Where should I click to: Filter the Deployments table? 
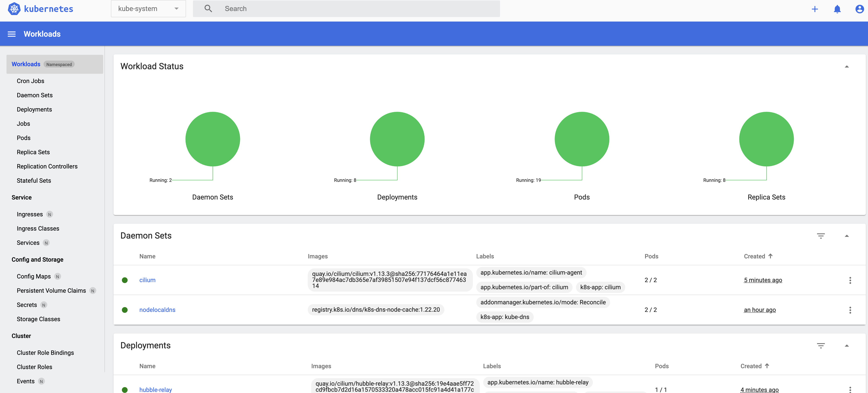(821, 346)
